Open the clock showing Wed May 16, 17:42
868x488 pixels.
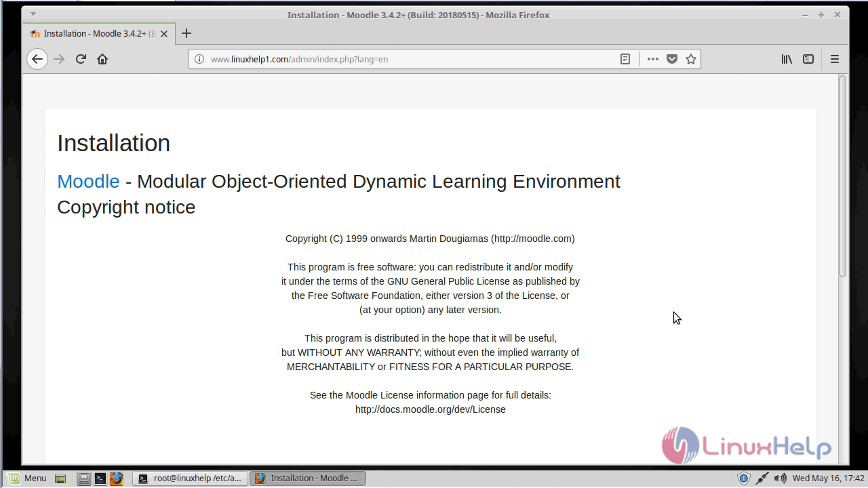pos(828,478)
